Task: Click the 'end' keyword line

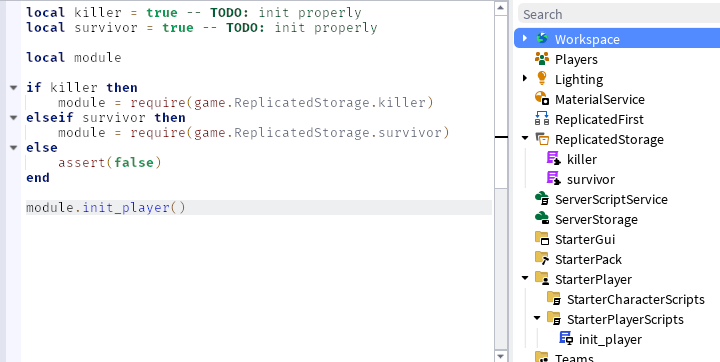Action: tap(38, 177)
